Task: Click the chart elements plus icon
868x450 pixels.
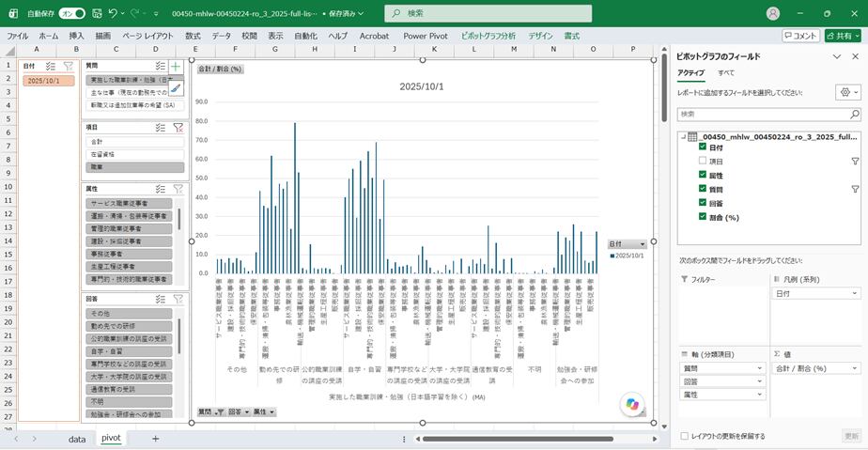Action: (176, 67)
